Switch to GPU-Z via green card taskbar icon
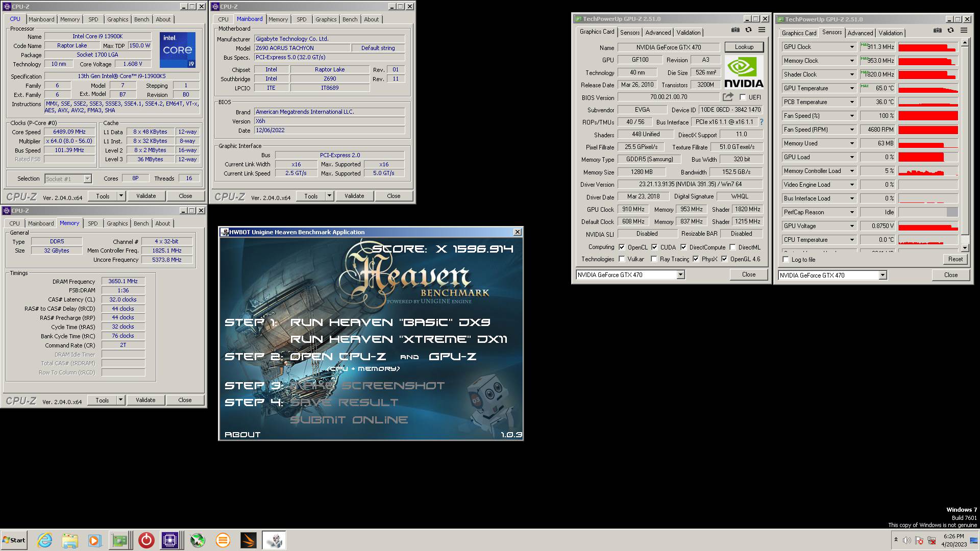 [120, 540]
